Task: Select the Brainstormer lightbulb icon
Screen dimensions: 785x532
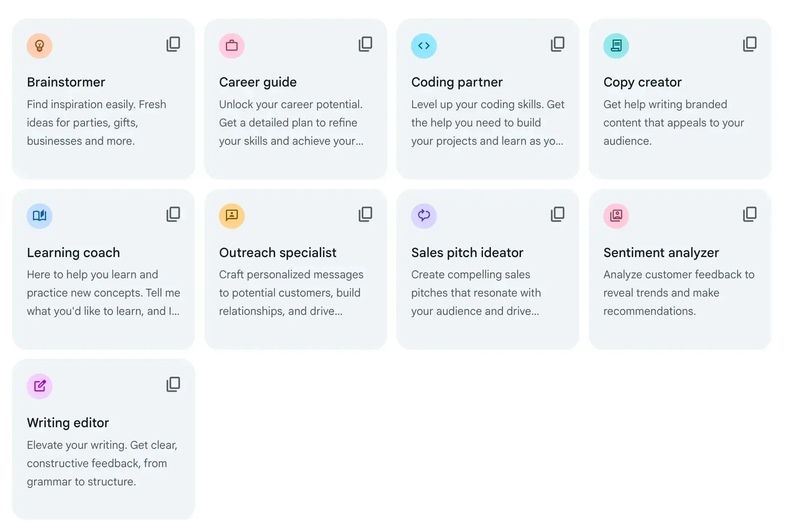Action: [x=39, y=46]
